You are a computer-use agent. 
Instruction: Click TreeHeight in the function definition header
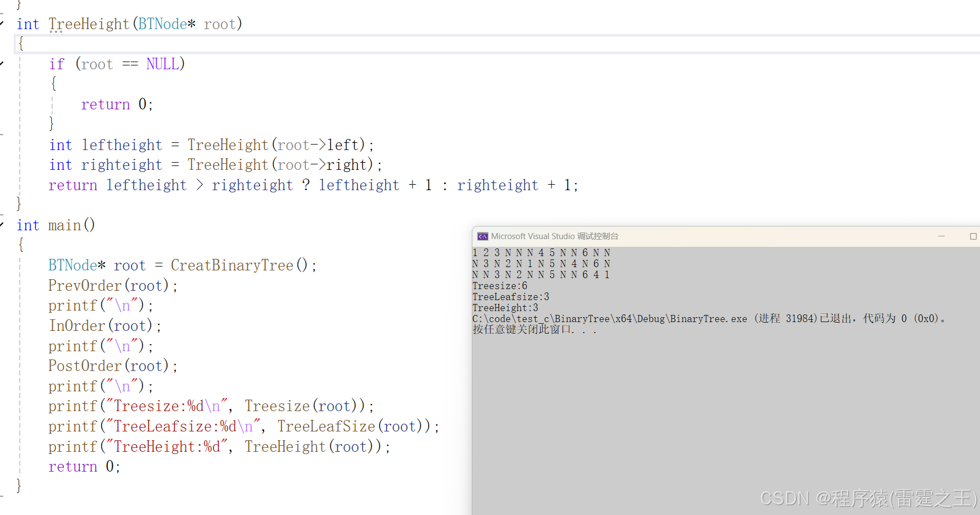pyautogui.click(x=89, y=24)
